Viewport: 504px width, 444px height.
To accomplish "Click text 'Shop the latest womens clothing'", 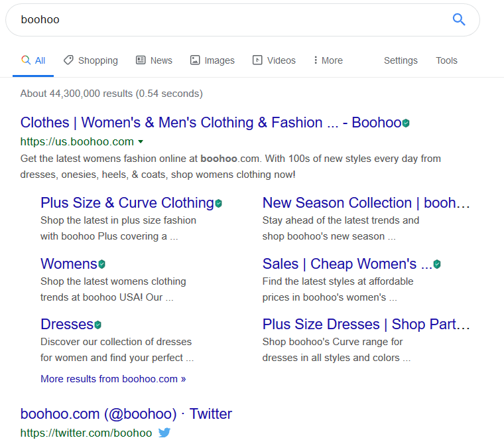I will coord(113,281).
